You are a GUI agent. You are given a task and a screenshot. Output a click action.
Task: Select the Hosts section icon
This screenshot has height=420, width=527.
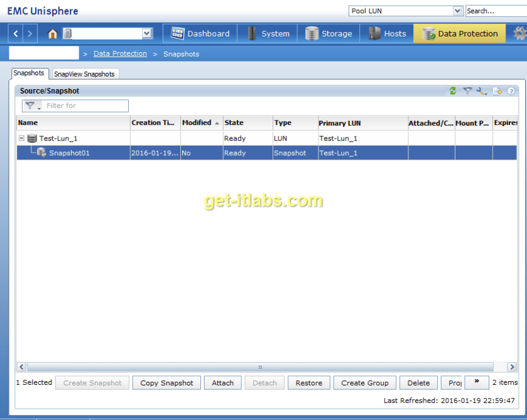[372, 33]
